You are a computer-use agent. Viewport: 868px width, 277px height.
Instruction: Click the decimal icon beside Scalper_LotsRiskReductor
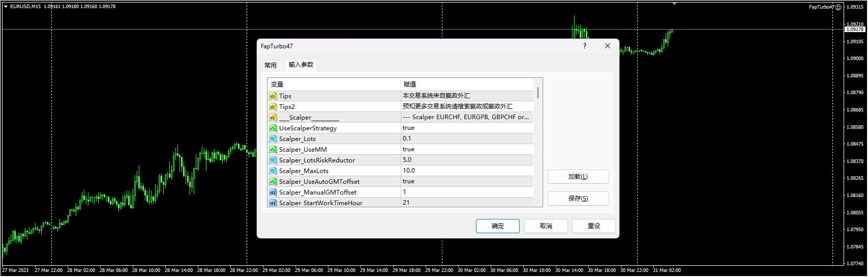(x=273, y=160)
